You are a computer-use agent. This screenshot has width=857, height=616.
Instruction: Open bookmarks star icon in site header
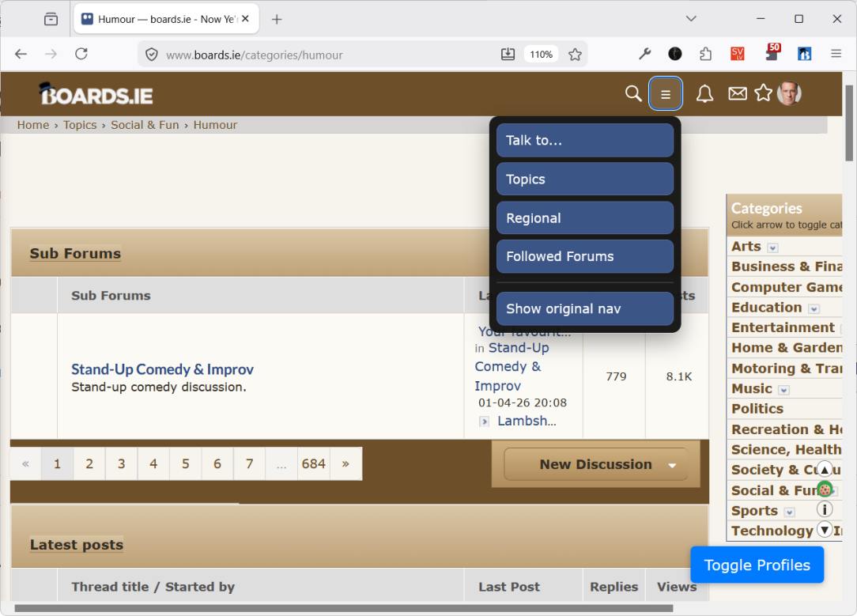point(763,93)
